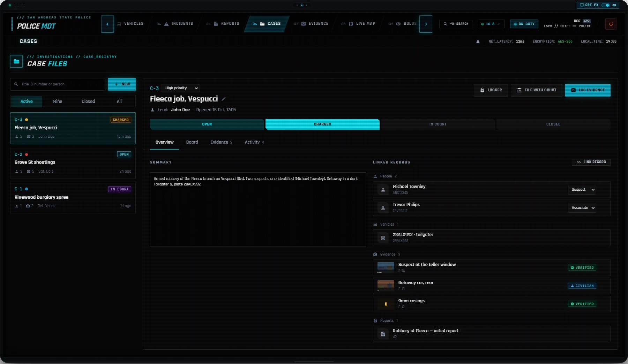The height and width of the screenshot is (364, 628).
Task: Click the case search input field
Action: pyautogui.click(x=58, y=84)
